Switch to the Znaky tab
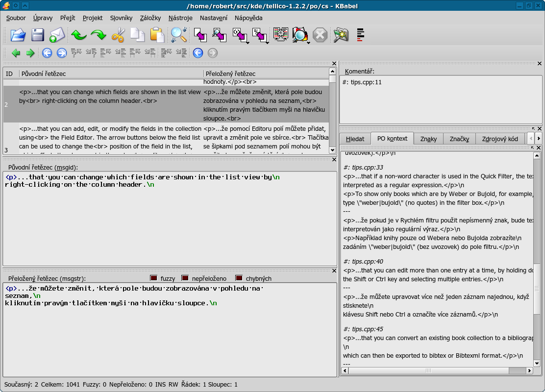545x392 pixels. (x=428, y=139)
